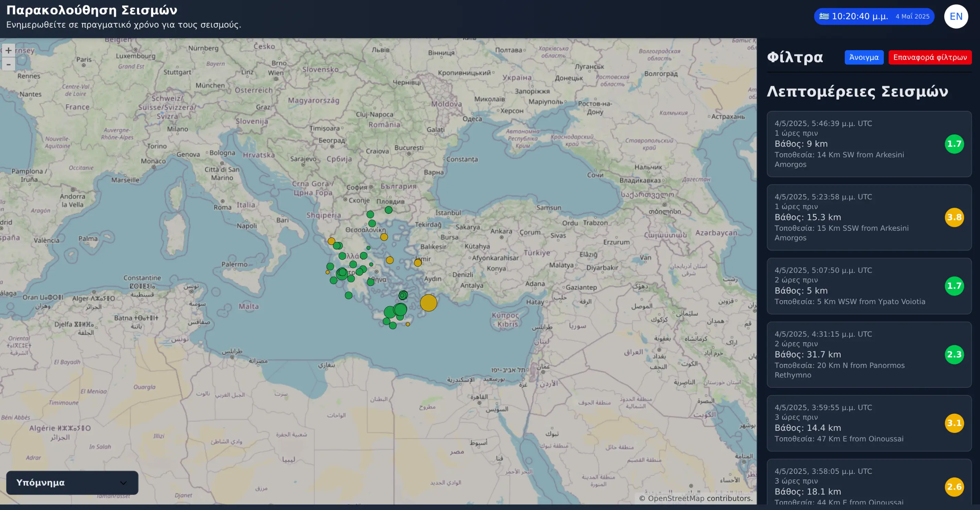Select the large yellow earthquake marker southeast of Rhodes
The image size is (980, 510).
429,303
